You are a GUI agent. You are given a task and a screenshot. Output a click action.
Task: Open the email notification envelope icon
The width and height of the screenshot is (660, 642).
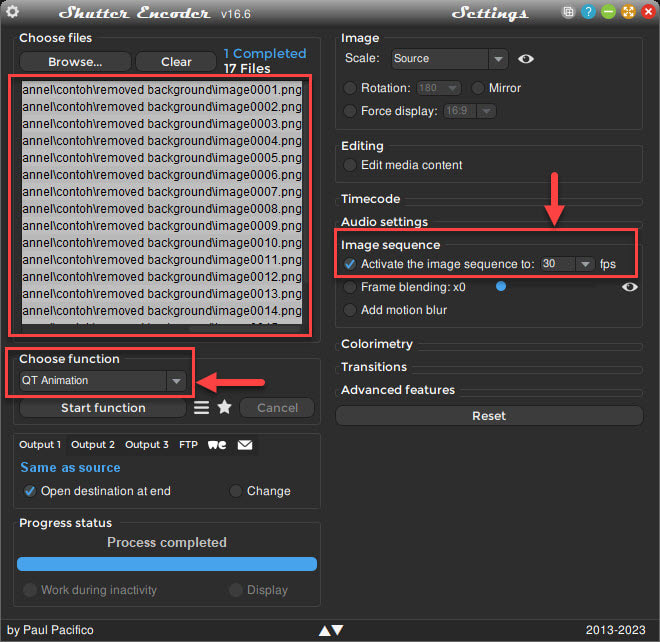pos(245,445)
